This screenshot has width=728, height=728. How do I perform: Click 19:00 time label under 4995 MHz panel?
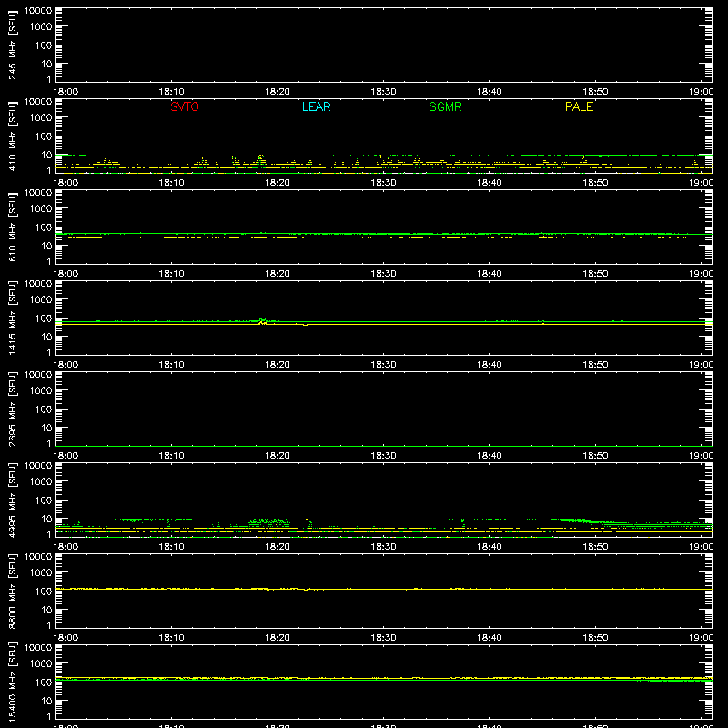coord(701,547)
